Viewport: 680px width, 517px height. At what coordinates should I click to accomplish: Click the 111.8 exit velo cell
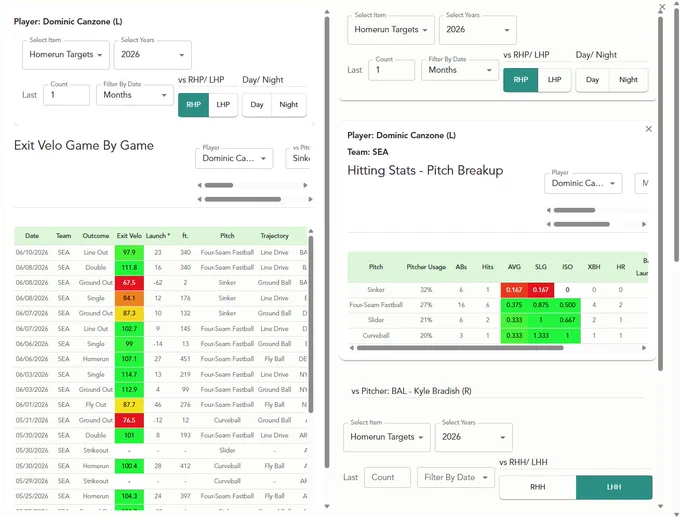pyautogui.click(x=129, y=268)
